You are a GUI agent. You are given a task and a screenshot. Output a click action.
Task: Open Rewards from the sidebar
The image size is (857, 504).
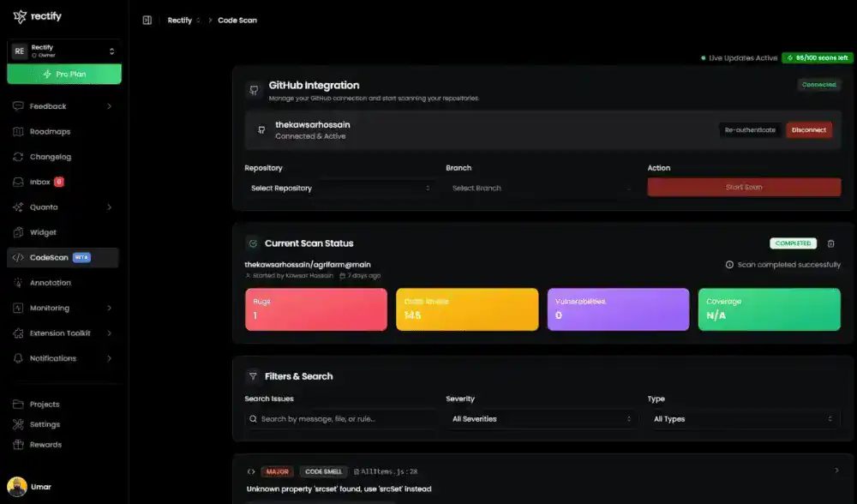(x=45, y=445)
